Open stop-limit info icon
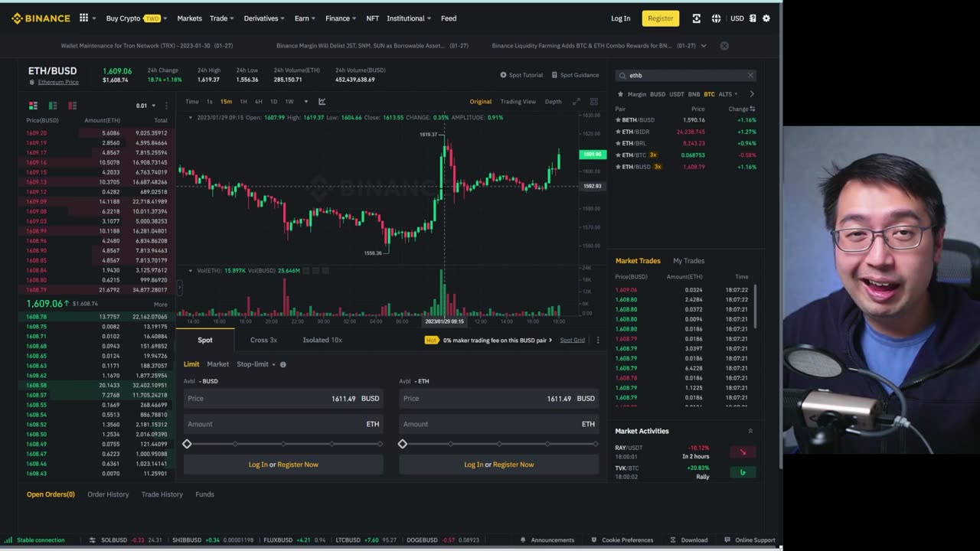 (283, 365)
